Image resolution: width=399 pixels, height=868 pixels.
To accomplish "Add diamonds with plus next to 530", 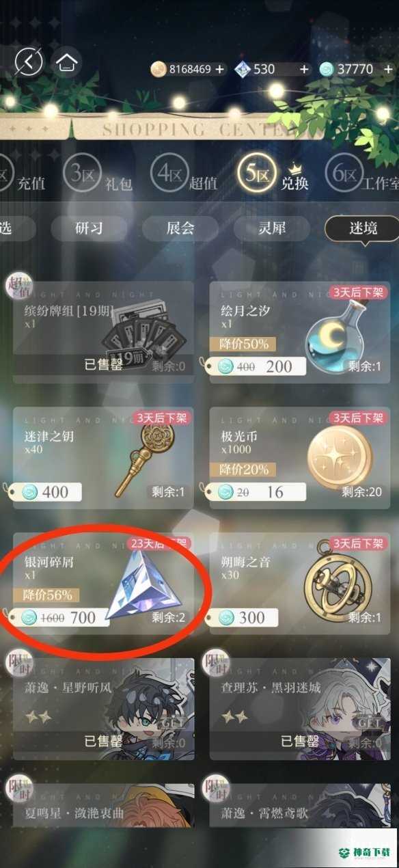I will tap(304, 69).
